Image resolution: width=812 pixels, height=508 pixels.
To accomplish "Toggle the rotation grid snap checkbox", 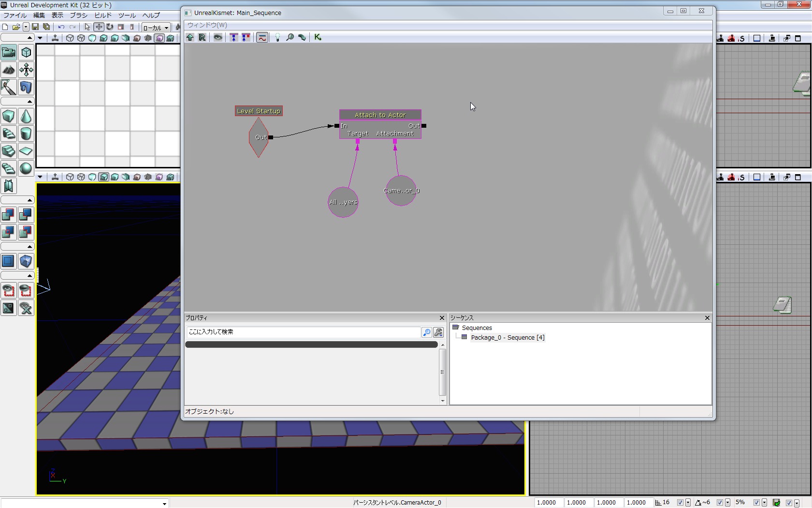I will point(720,503).
